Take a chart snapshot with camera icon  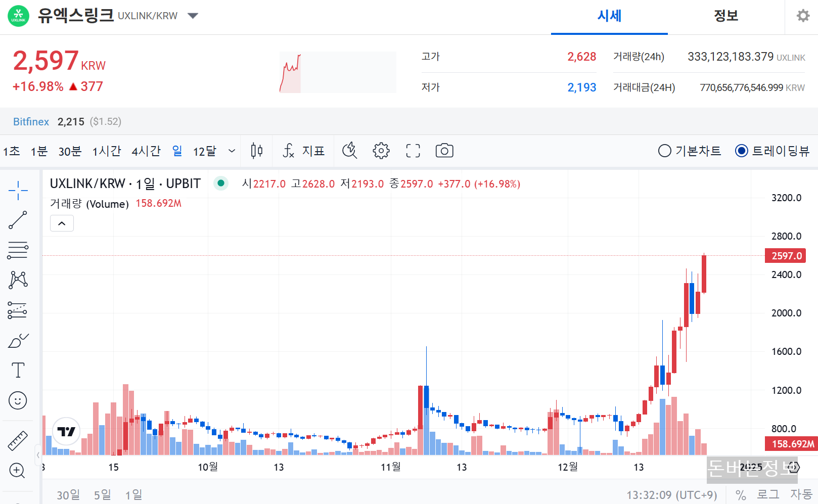click(444, 151)
